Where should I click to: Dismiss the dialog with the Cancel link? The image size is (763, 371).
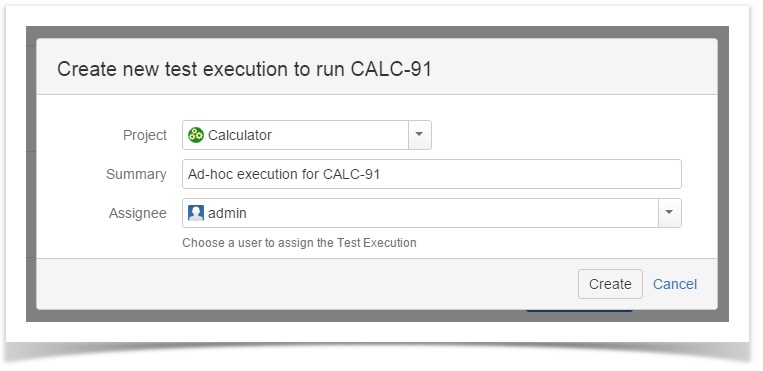674,284
